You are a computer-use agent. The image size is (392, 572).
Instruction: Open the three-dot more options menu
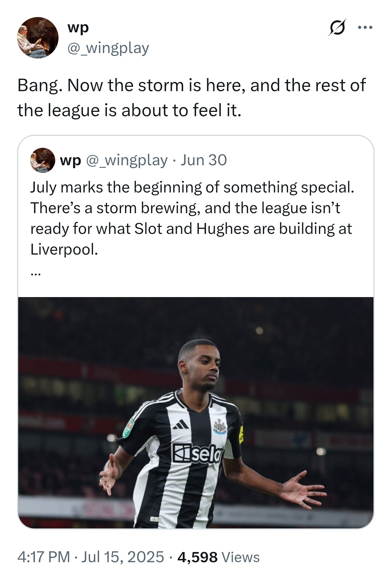tap(365, 28)
